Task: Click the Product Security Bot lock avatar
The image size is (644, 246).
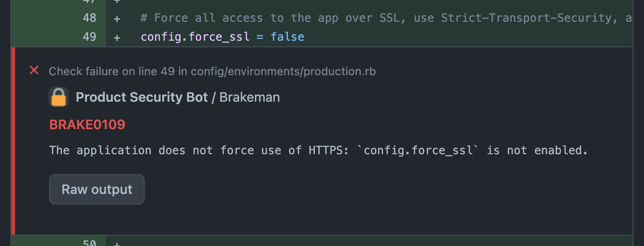Action: (59, 97)
